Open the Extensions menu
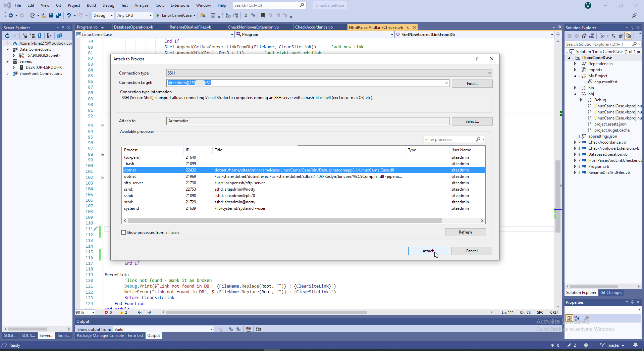The image size is (644, 351). pos(180,5)
